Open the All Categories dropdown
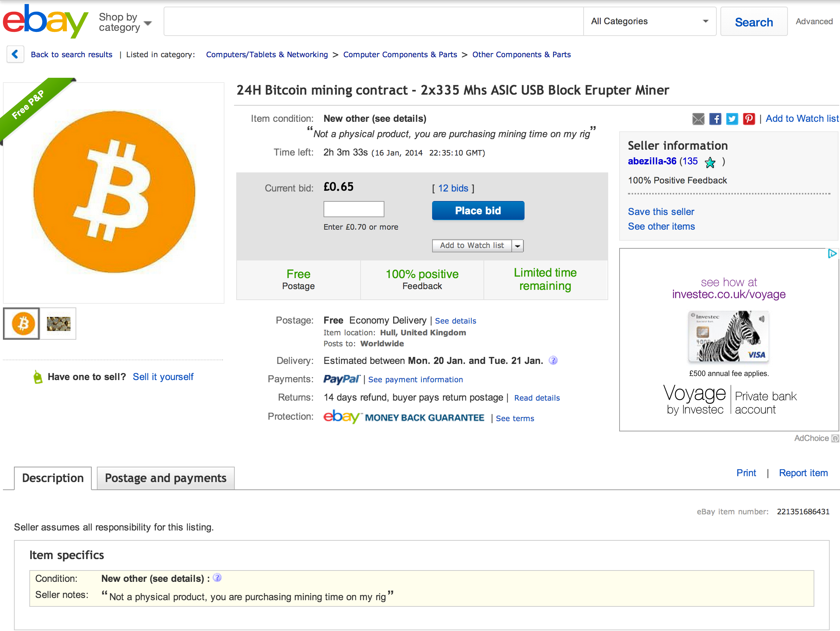The image size is (840, 631). click(650, 21)
